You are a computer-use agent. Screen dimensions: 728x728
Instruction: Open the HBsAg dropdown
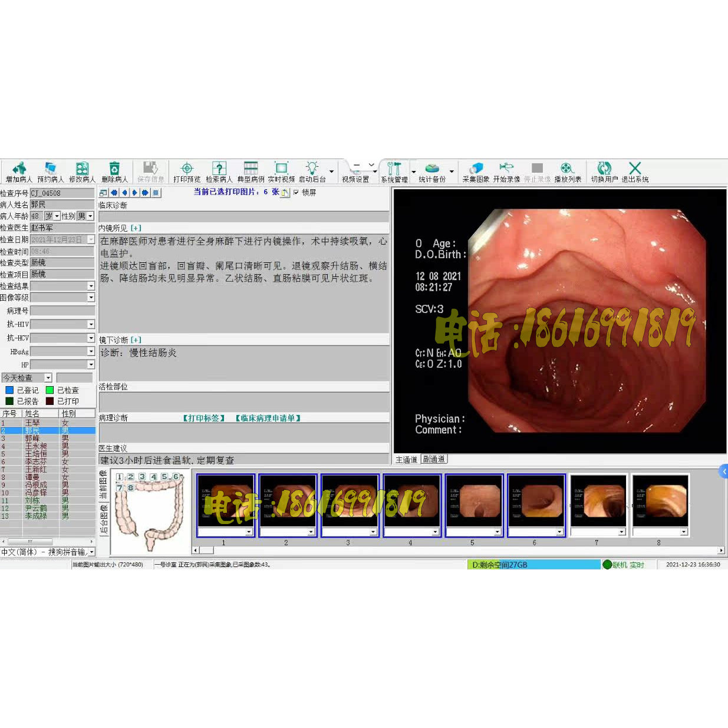(91, 351)
